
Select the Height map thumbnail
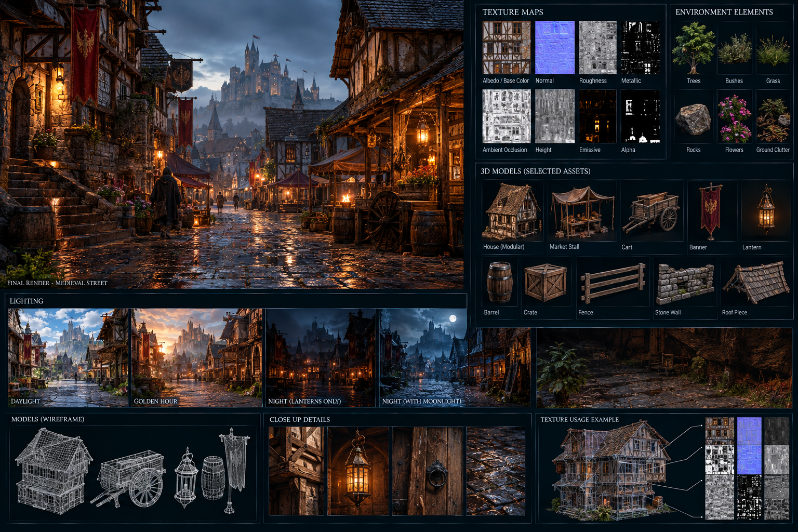(555, 116)
